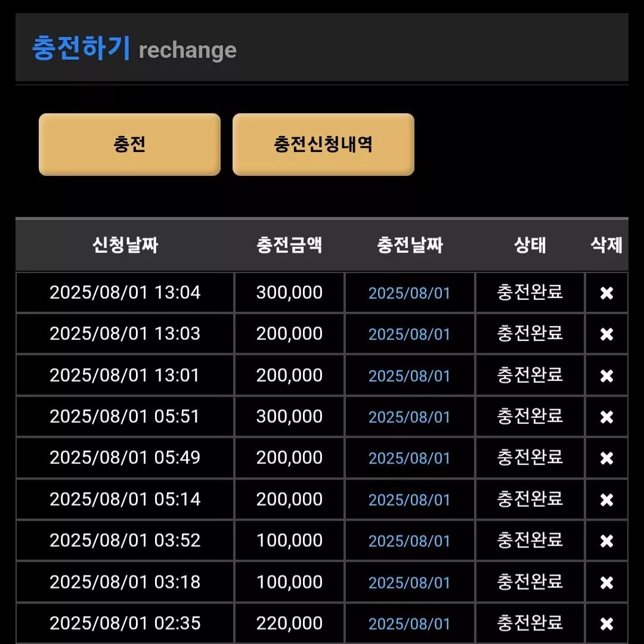Delete the 02:35 recharge entry
This screenshot has height=644, width=644.
click(x=606, y=624)
